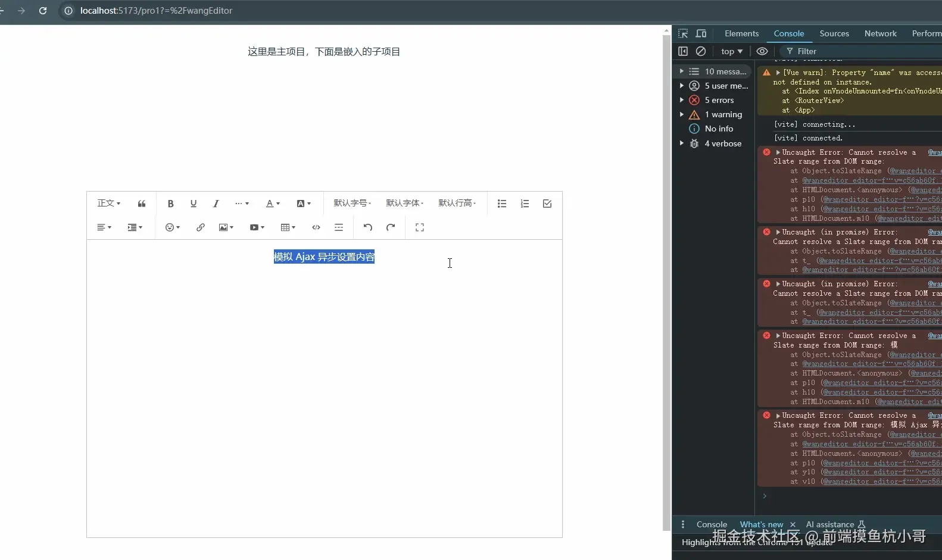The image size is (942, 560).
Task: Open the 正文 heading style dropdown
Action: coord(109,204)
